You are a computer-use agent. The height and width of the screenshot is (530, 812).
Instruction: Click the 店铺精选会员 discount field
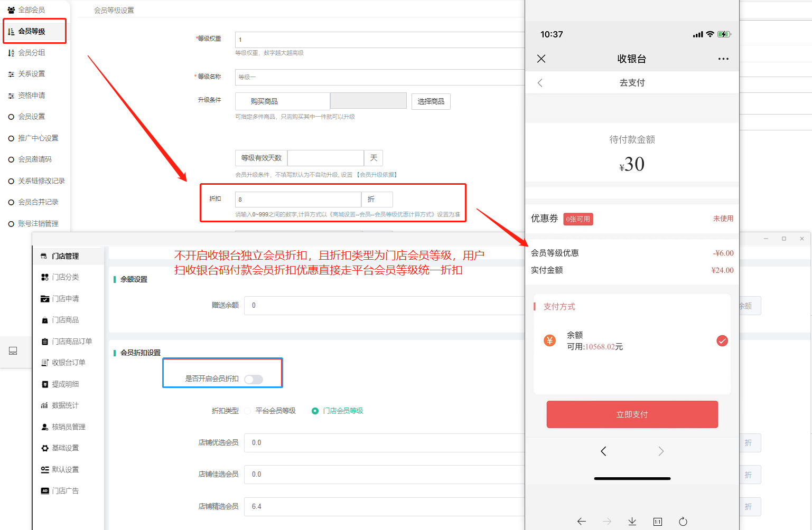pyautogui.click(x=385, y=507)
